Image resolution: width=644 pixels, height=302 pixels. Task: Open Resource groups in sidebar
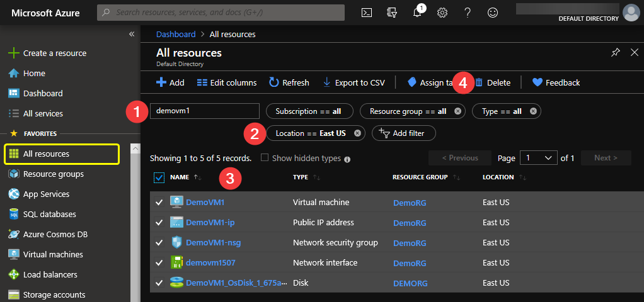click(46, 174)
